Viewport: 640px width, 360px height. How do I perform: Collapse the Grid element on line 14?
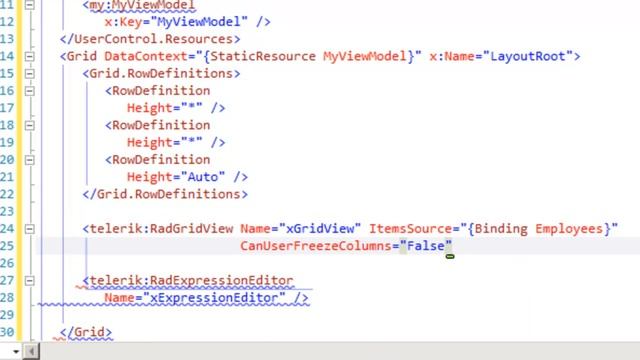(30, 56)
